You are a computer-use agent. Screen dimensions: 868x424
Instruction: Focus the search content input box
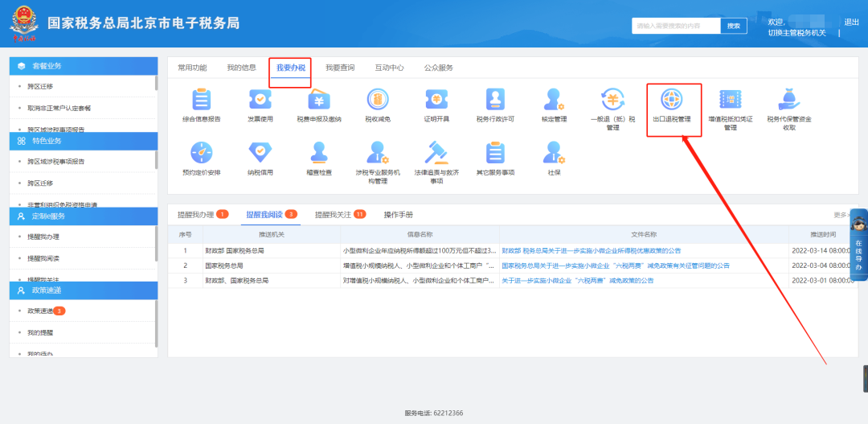[x=676, y=26]
